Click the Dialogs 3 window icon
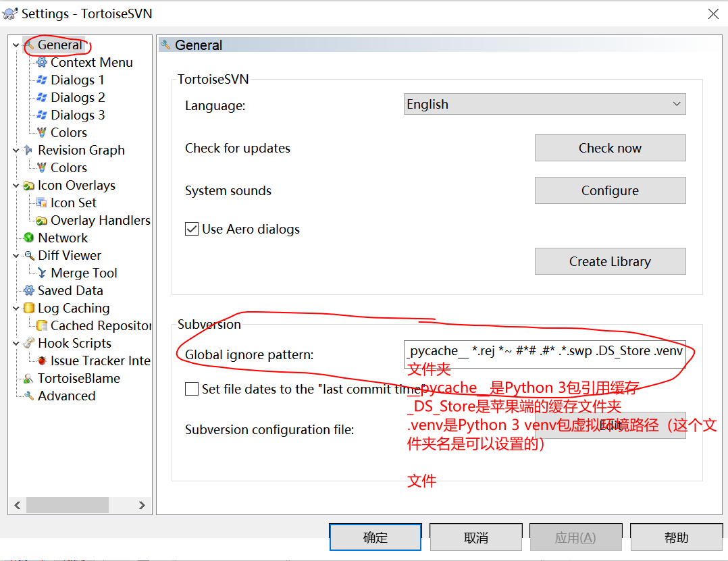 pyautogui.click(x=42, y=115)
